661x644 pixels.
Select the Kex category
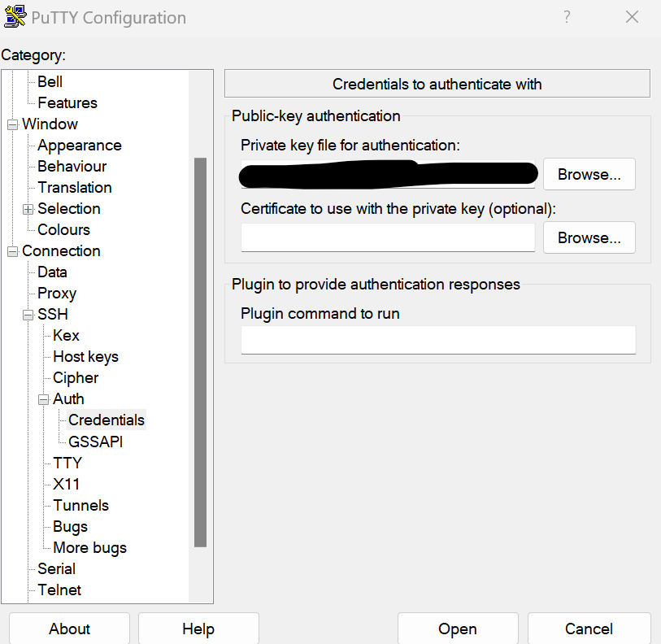[66, 335]
